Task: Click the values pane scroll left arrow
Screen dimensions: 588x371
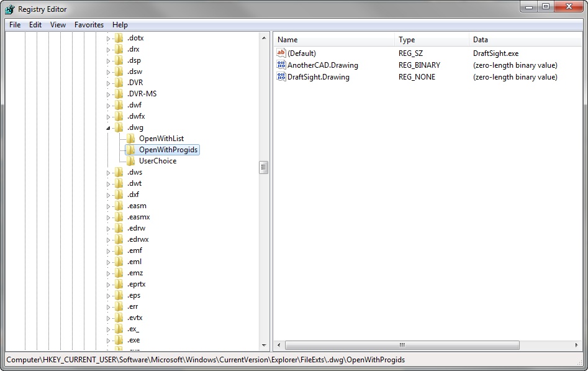Action: [279, 345]
